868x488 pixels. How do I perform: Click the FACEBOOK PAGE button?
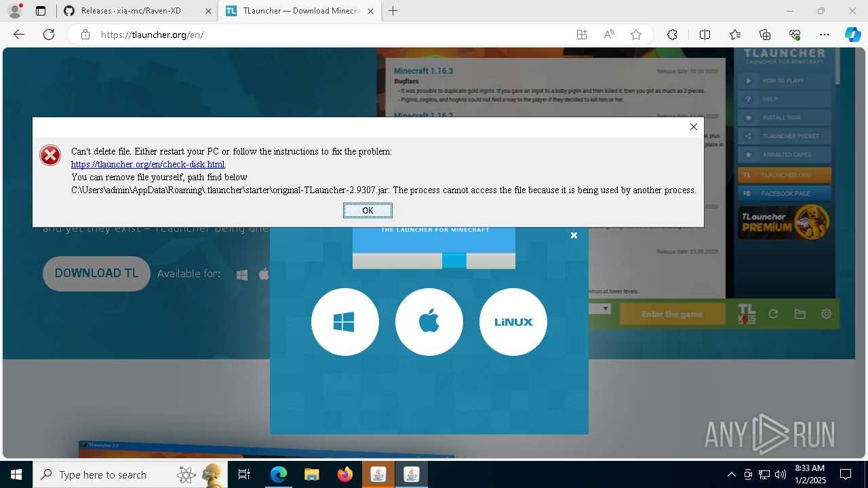point(784,193)
